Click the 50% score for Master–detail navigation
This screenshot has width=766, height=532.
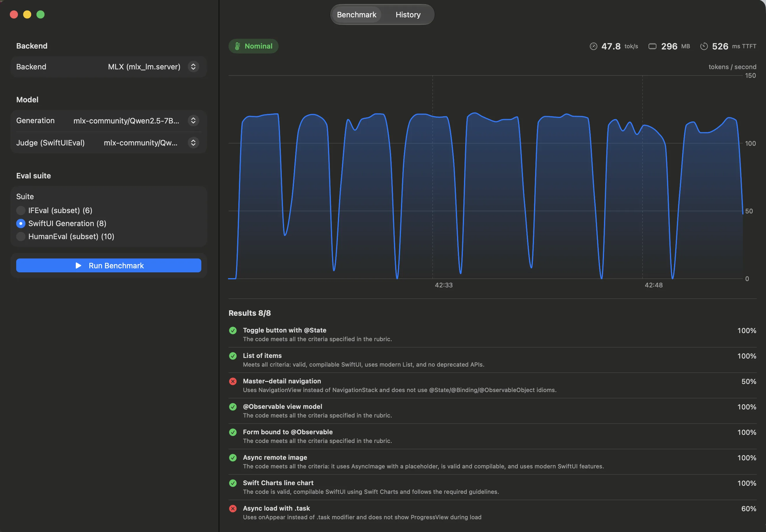(x=749, y=381)
